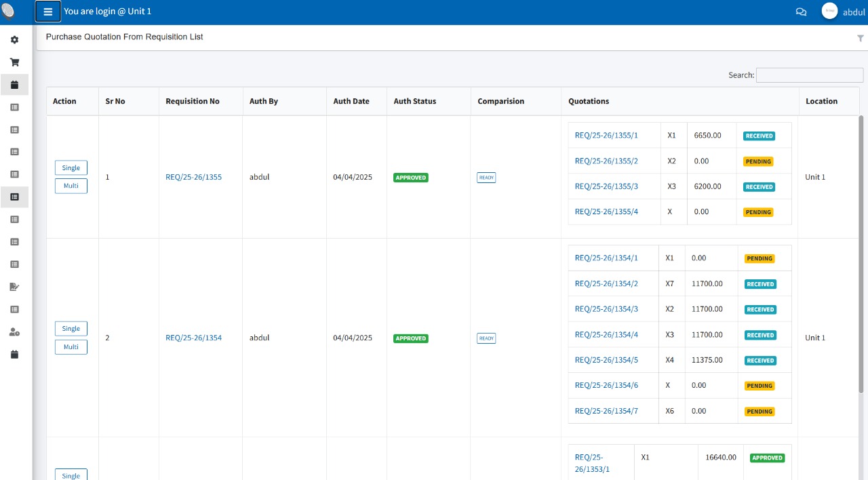Select amount 16640.00 in quotations

pos(721,457)
